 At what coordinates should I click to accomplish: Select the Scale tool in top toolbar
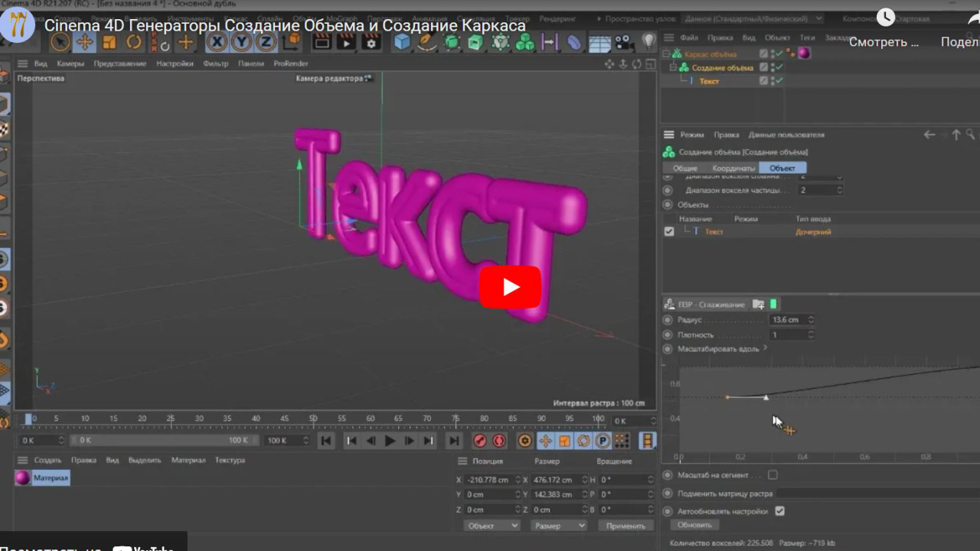(x=109, y=43)
